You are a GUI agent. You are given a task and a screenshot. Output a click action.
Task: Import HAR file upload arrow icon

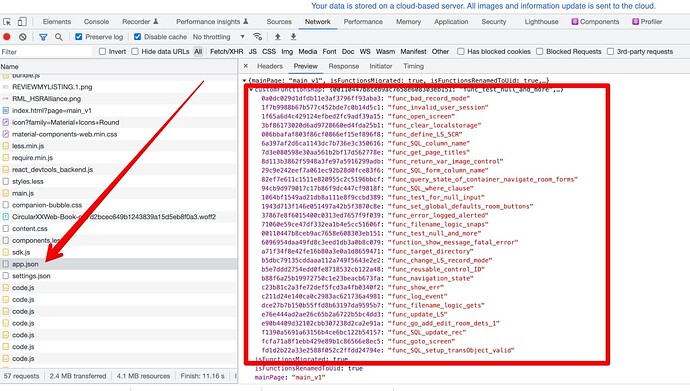[277, 37]
